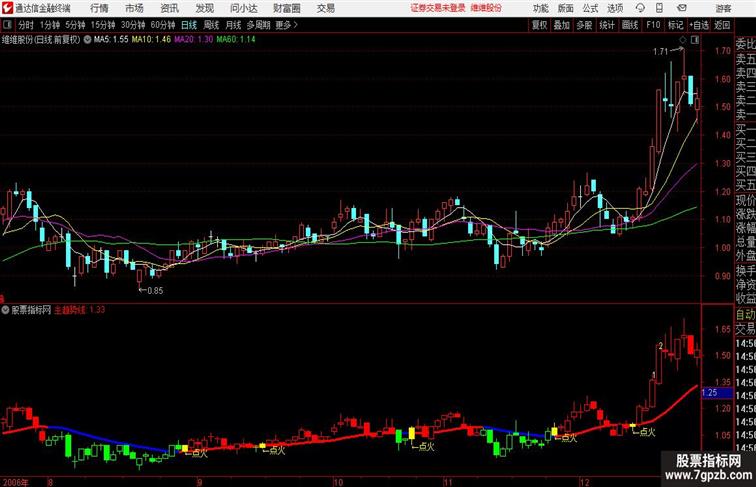Select the 多周期 multi-period tab
This screenshot has height=487, width=756.
click(258, 25)
